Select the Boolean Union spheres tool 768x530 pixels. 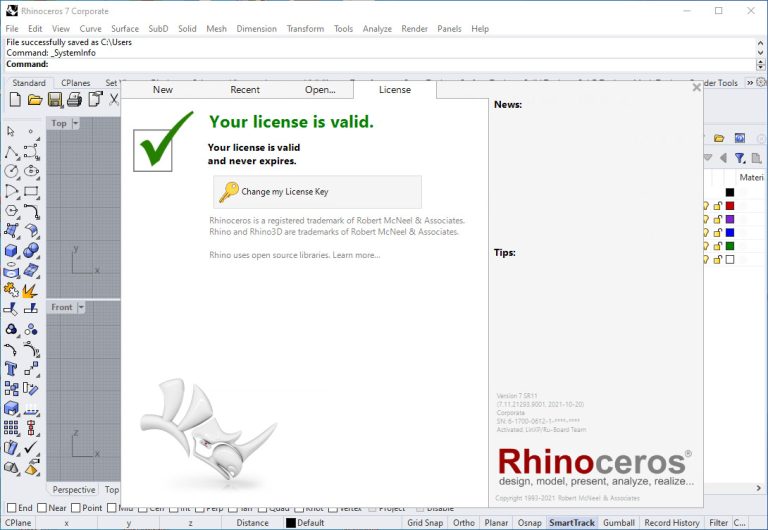click(x=31, y=250)
